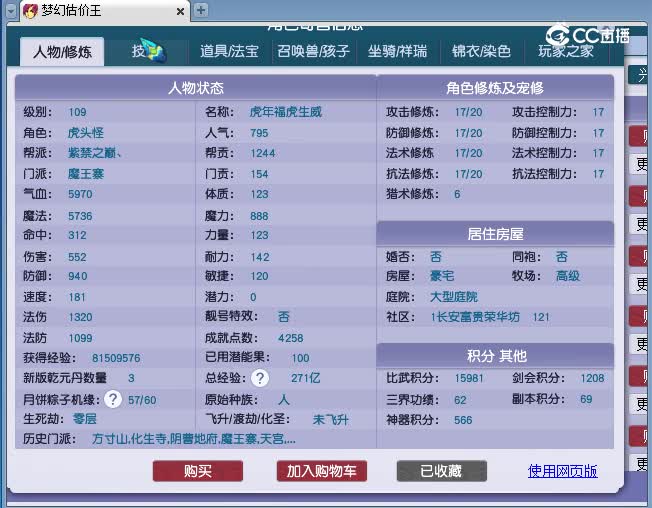The width and height of the screenshot is (652, 508).
Task: Click the 历史门派 list text
Action: pos(194,439)
